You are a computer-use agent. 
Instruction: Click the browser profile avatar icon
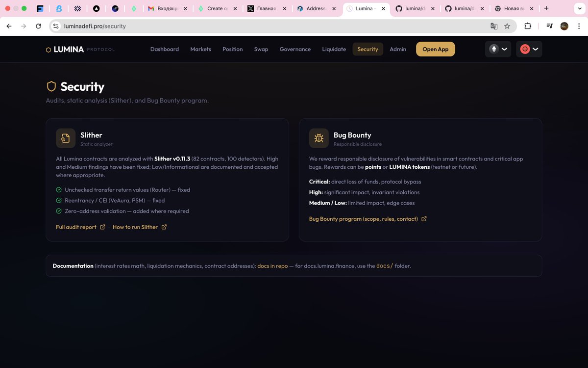(x=564, y=26)
